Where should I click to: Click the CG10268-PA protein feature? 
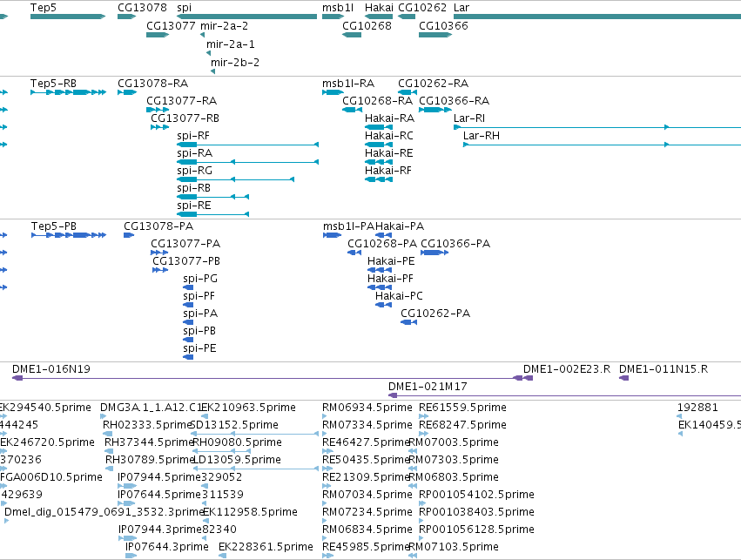[x=354, y=253]
